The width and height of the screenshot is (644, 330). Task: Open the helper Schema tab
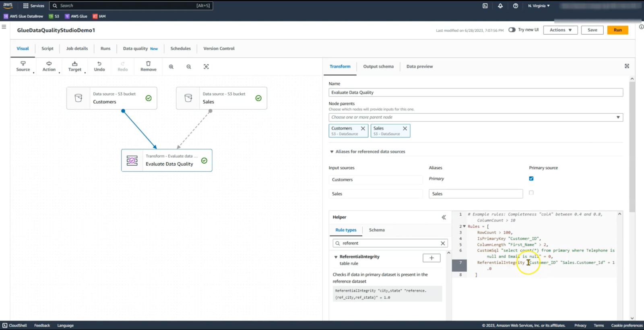377,230
